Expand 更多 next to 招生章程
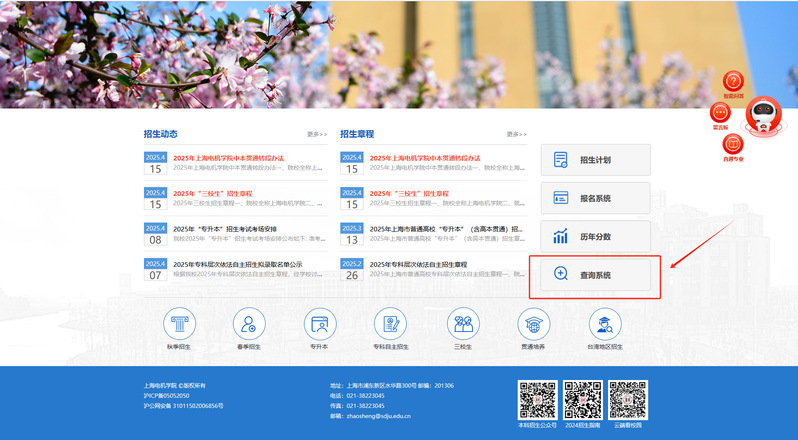 point(516,134)
